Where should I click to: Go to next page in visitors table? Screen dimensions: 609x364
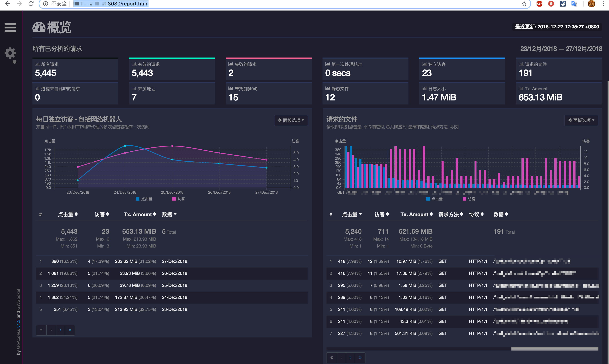coord(60,330)
